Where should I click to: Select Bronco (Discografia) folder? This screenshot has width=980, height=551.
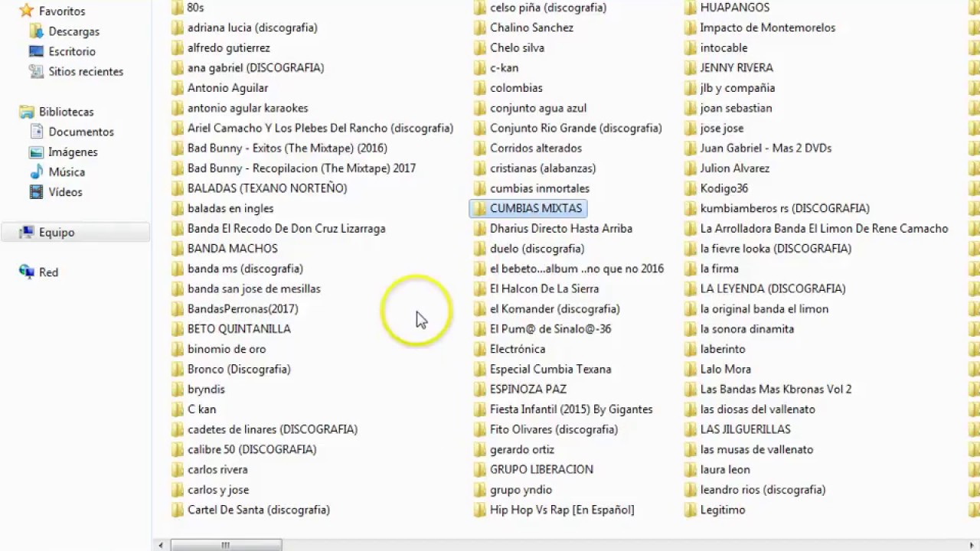click(x=239, y=369)
